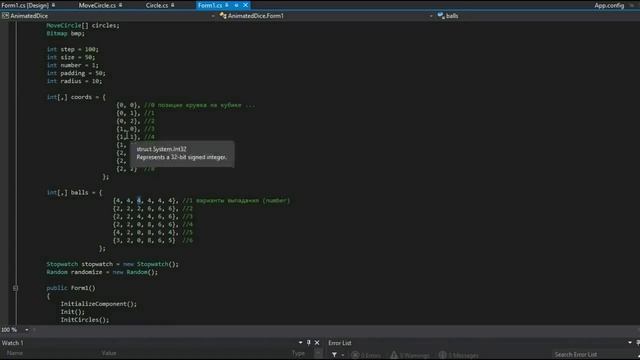
Task: Click the line 'int padding = 50;'
Action: tap(76, 73)
